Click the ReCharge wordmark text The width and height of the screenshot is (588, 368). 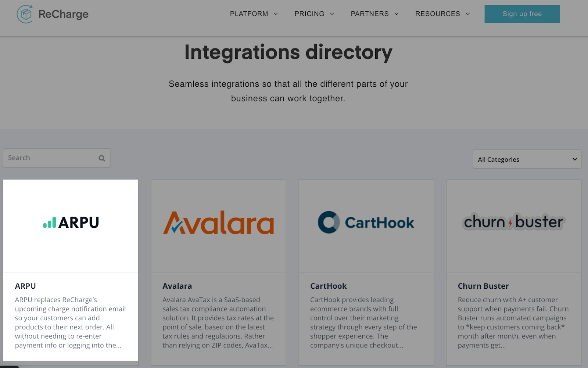point(64,14)
